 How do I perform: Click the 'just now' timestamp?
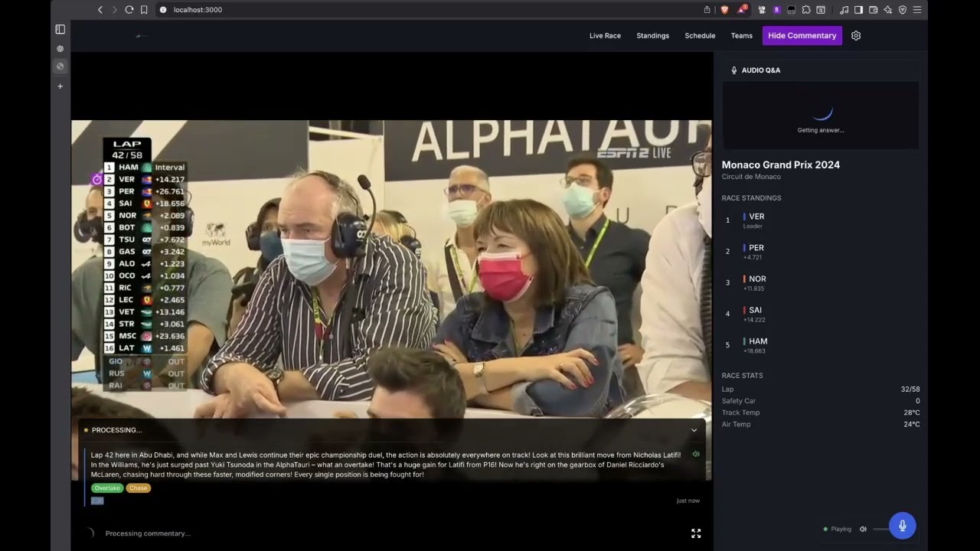pyautogui.click(x=688, y=500)
